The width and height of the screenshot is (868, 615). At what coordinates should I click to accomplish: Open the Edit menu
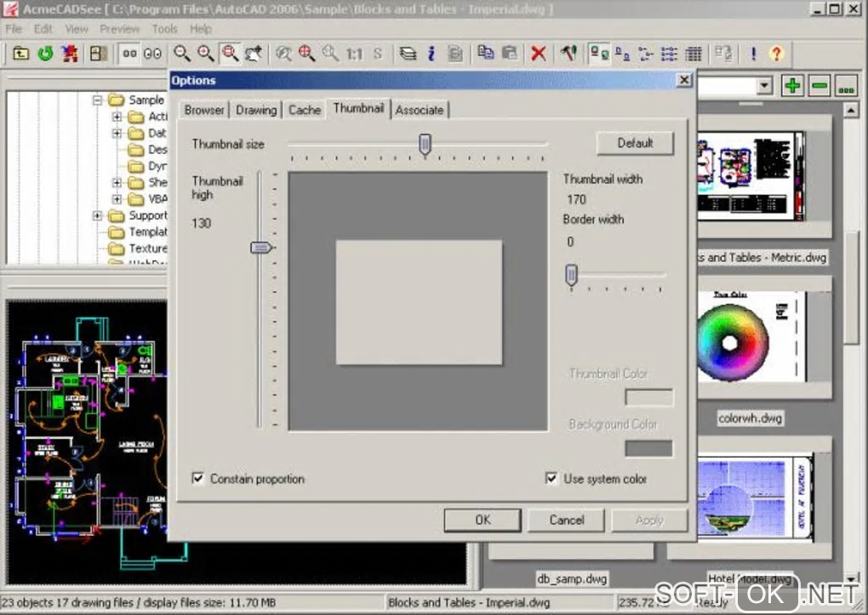tap(43, 29)
